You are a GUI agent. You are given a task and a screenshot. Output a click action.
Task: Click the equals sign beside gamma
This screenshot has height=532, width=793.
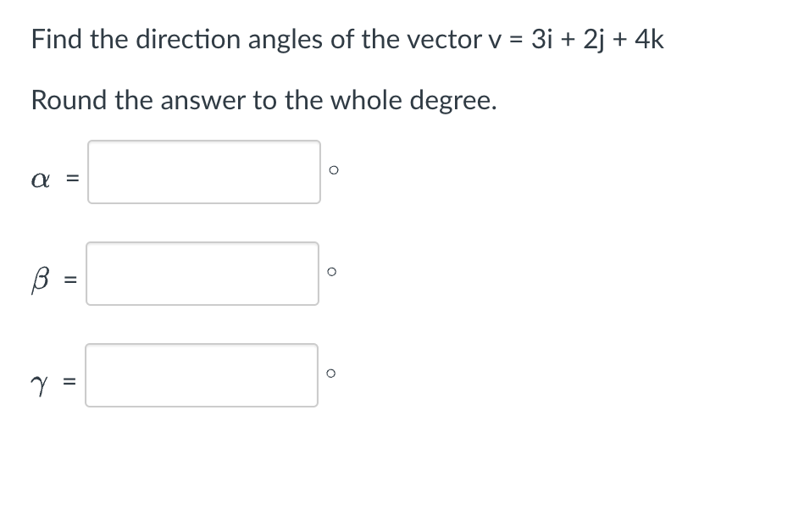click(69, 381)
